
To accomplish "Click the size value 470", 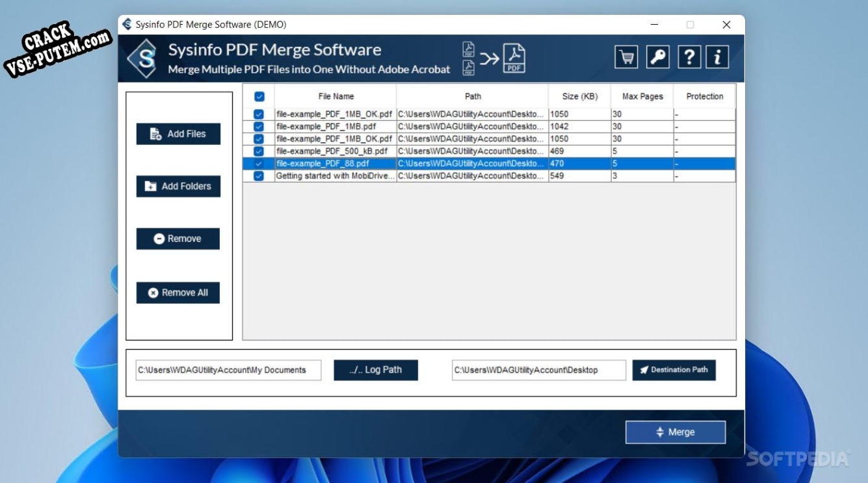I will coord(557,164).
